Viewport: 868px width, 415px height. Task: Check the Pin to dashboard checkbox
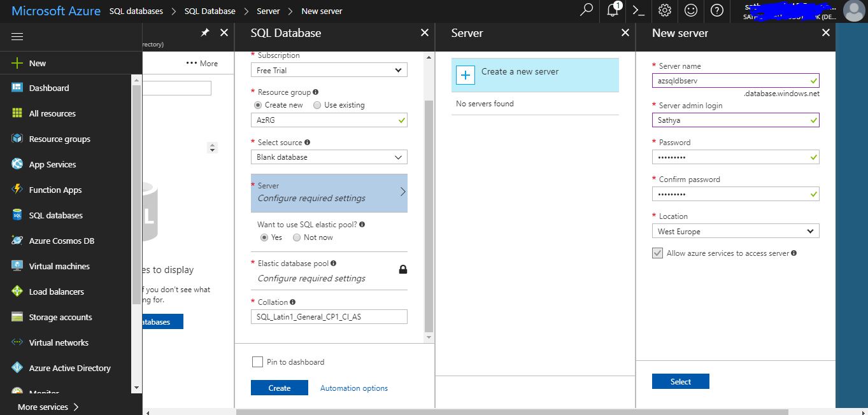(x=257, y=362)
